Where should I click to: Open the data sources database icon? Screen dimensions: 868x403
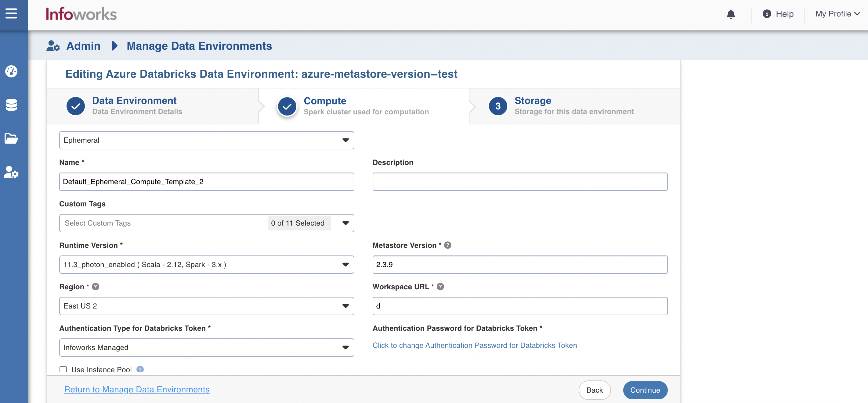point(11,105)
